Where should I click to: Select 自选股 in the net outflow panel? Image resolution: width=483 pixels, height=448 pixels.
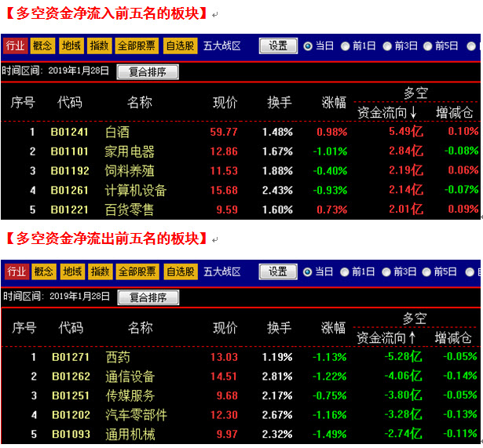coord(181,271)
